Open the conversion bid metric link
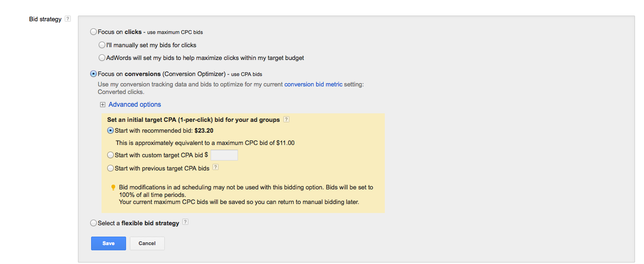This screenshot has height=264, width=644. tap(314, 85)
